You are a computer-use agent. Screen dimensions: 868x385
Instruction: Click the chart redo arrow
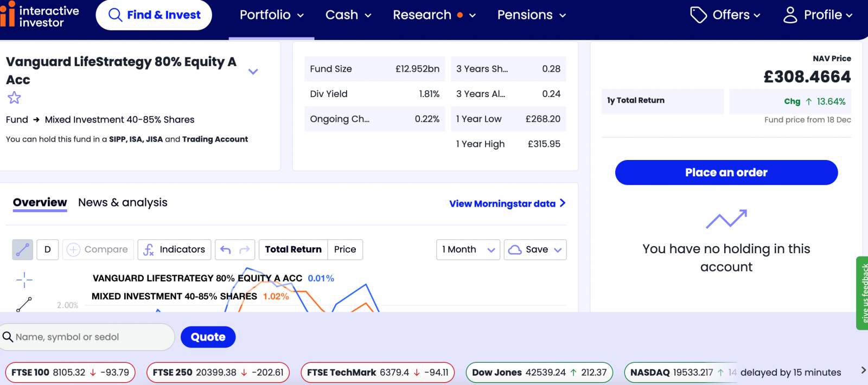(x=245, y=250)
